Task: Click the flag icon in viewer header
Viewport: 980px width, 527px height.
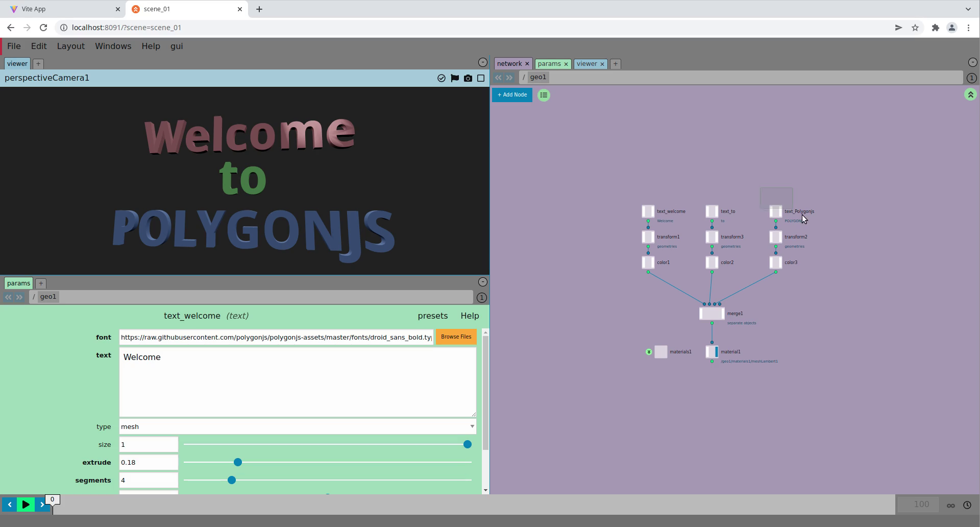Action: click(455, 78)
